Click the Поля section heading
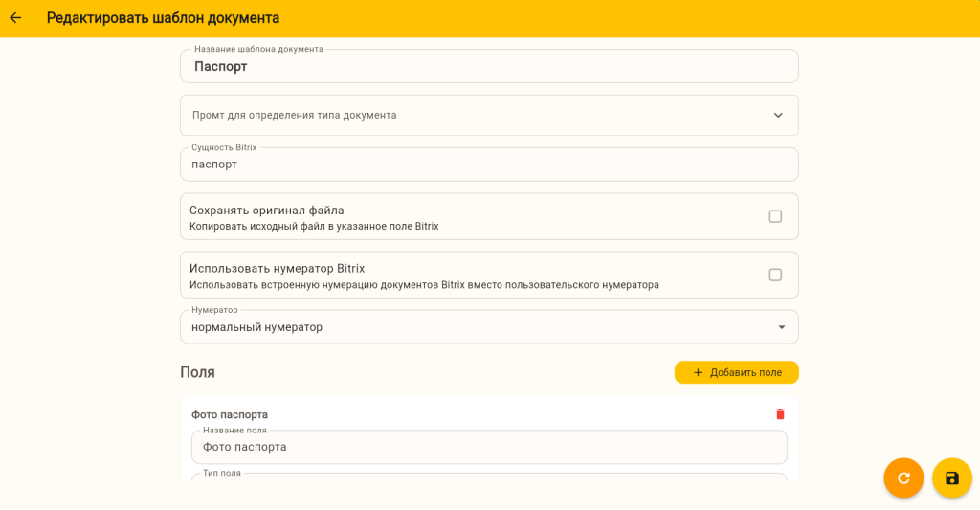 (x=197, y=372)
